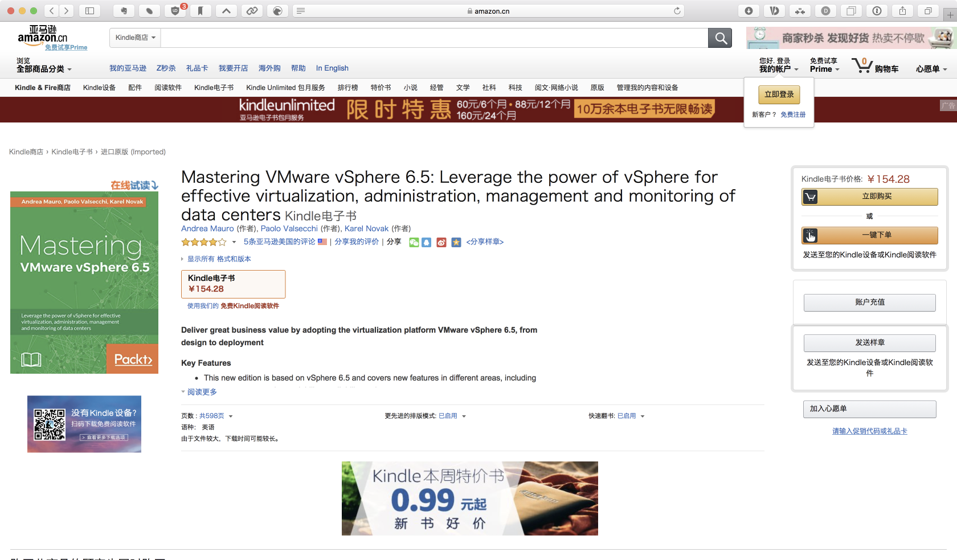Share to Qzone star icon

(x=456, y=242)
